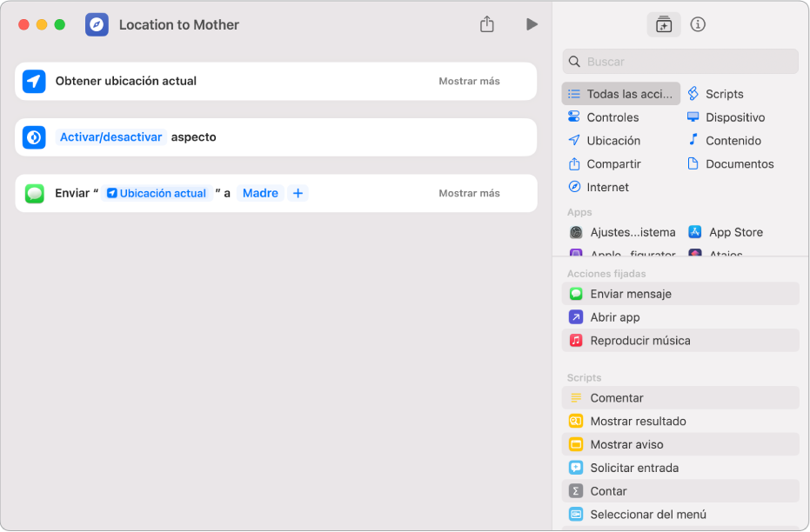Open the Dispositivo category

[x=726, y=117]
